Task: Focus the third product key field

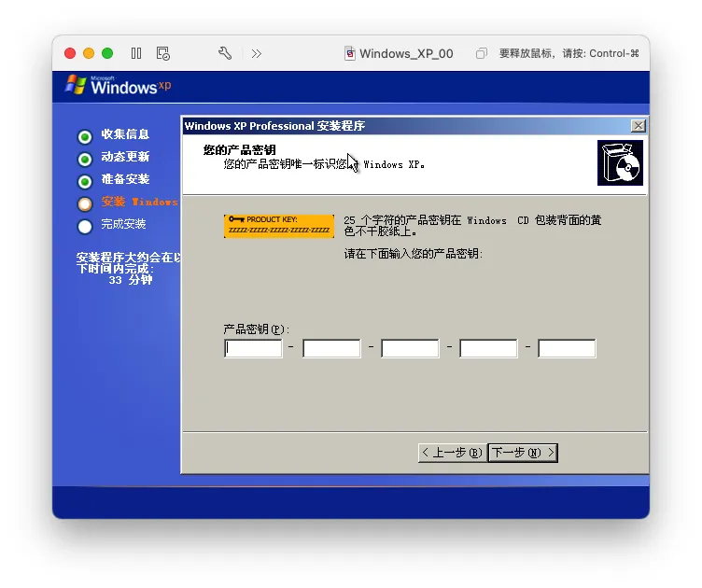Action: click(x=410, y=348)
